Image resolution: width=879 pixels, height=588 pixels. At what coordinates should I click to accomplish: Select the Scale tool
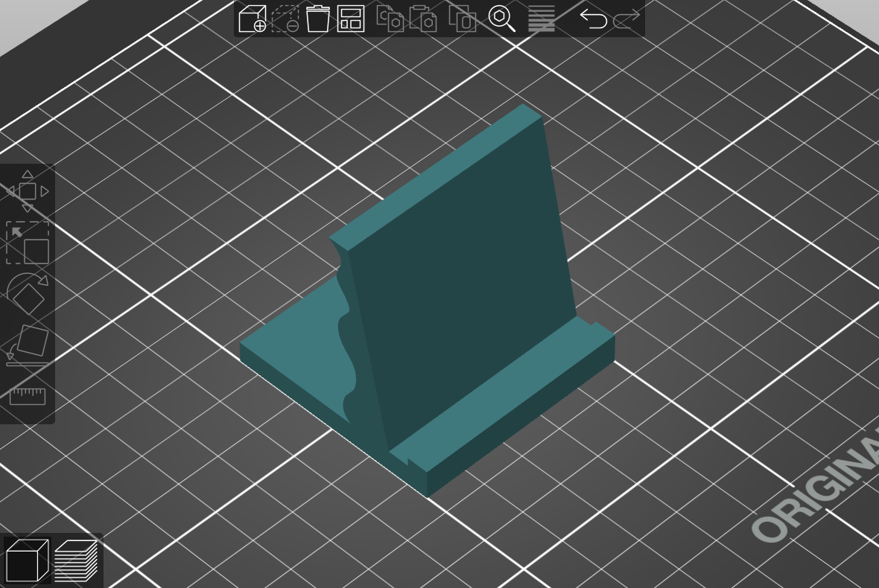(28, 243)
